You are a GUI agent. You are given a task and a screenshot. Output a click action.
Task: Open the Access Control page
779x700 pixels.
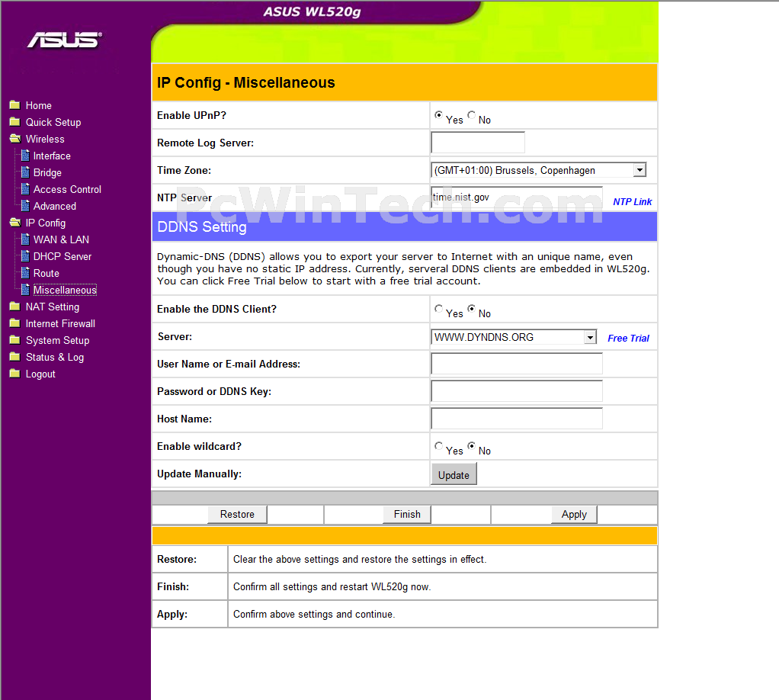click(67, 189)
